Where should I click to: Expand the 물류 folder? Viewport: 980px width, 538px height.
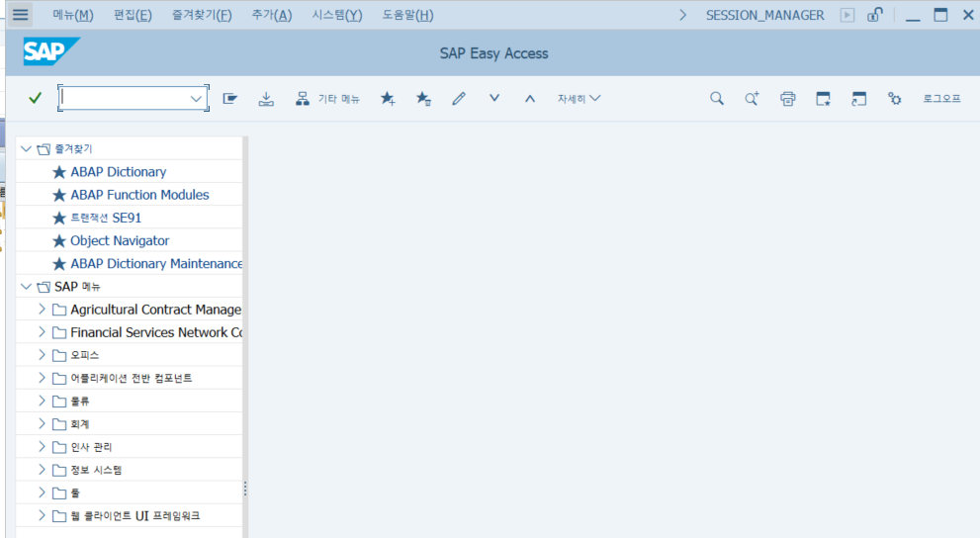pyautogui.click(x=42, y=401)
